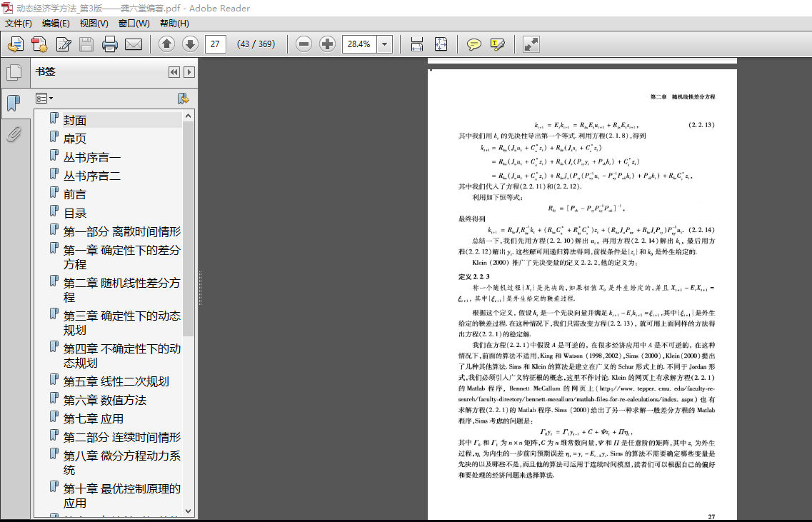Jump to 丛书序言二 bookmark
812x522 pixels.
click(91, 176)
